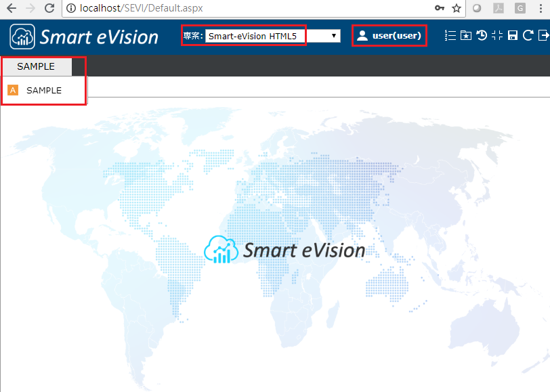Open the numbered list panel icon

tap(450, 35)
